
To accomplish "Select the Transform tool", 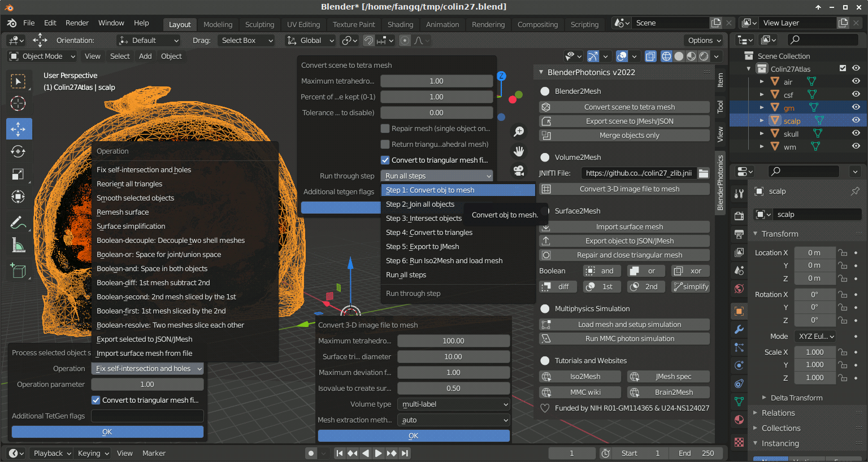I will [19, 197].
